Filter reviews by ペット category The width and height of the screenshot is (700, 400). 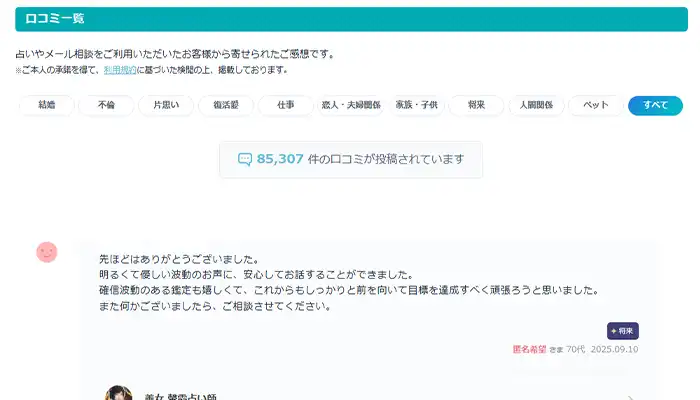[x=596, y=105]
